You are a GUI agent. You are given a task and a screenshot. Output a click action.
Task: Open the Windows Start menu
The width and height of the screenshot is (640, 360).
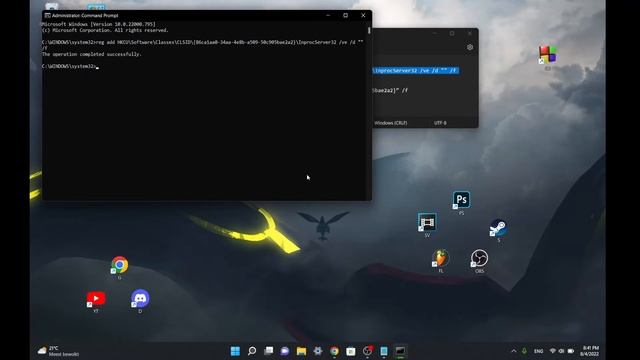(x=235, y=351)
